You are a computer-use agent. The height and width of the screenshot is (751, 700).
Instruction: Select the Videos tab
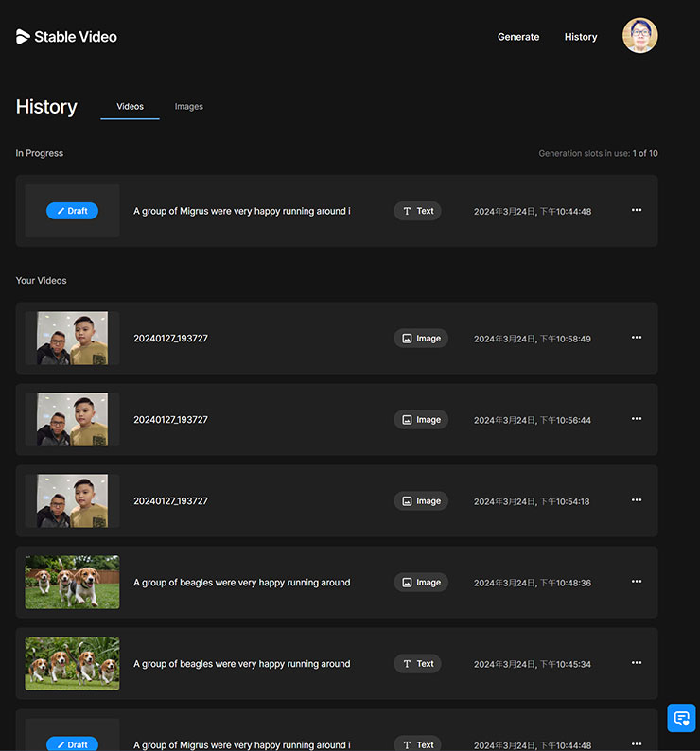pyautogui.click(x=131, y=107)
